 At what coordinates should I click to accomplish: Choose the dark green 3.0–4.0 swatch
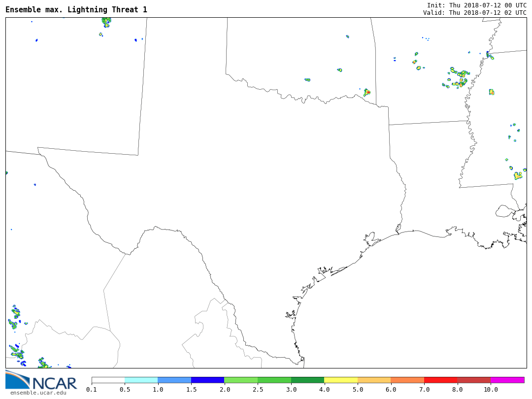point(307,380)
